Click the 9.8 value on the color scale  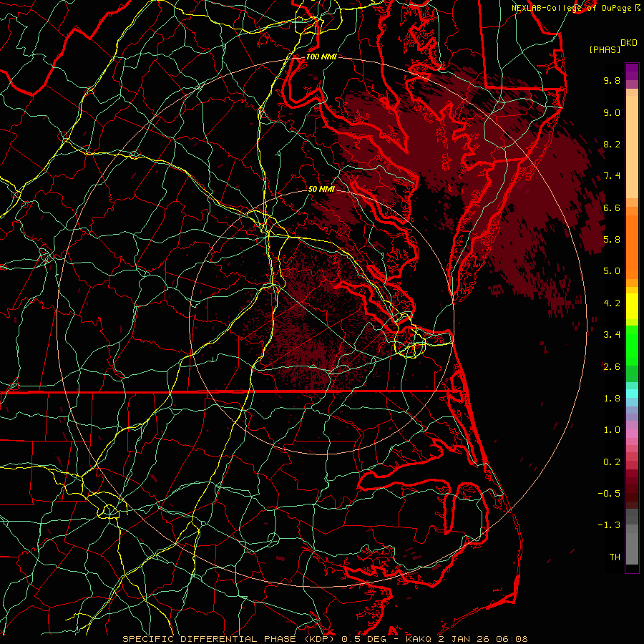point(612,80)
